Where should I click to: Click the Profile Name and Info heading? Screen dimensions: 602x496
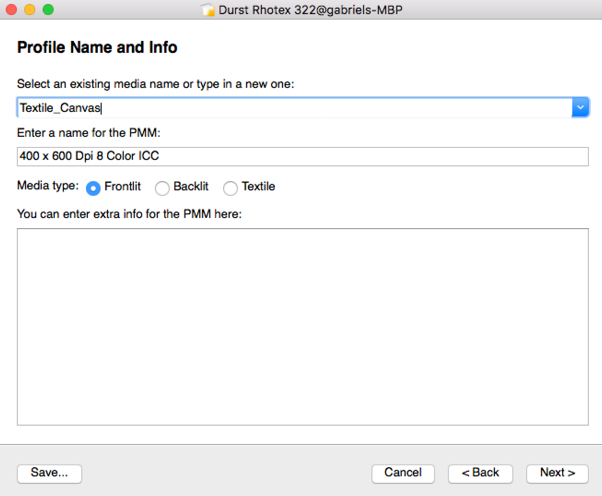click(97, 48)
